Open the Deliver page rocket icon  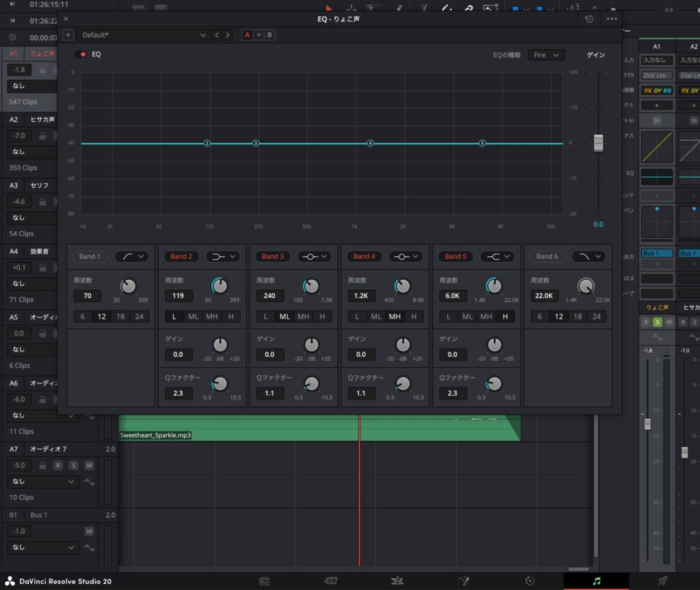click(x=663, y=580)
